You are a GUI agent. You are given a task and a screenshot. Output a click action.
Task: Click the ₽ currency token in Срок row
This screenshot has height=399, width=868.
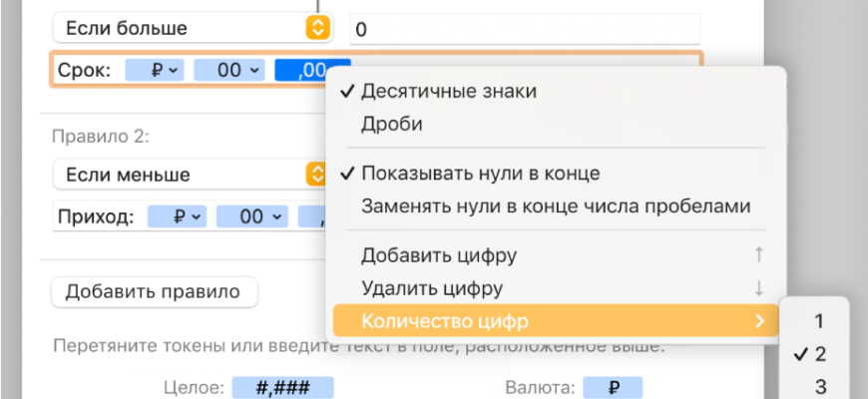click(155, 71)
